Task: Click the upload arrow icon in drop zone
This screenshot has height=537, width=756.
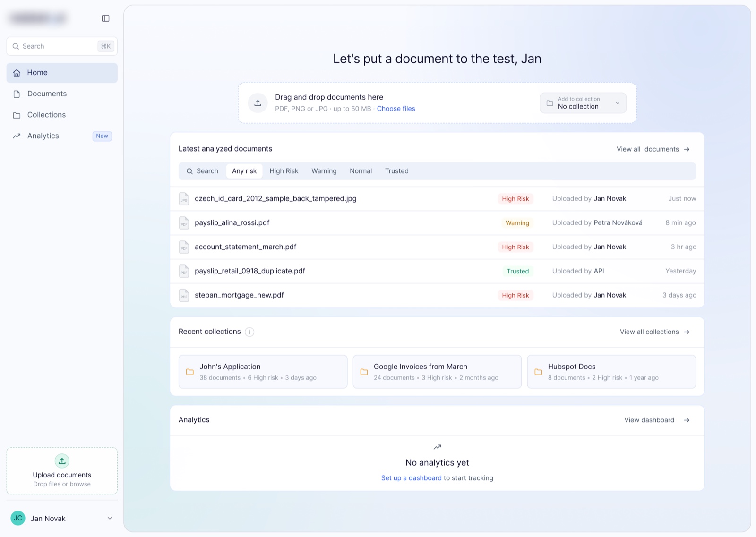Action: (258, 103)
